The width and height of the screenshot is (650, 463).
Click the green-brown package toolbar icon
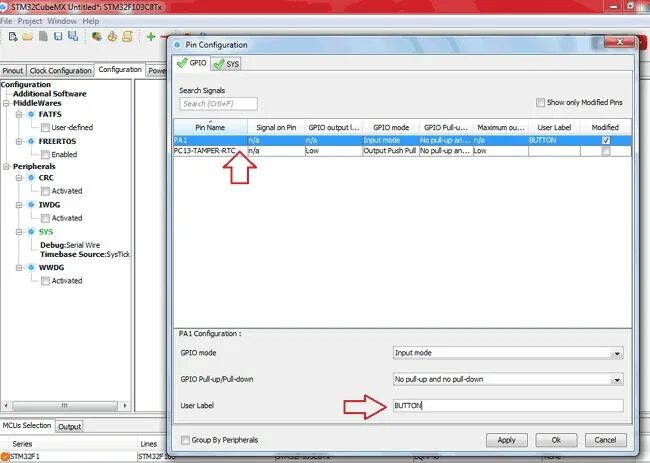tap(97, 36)
